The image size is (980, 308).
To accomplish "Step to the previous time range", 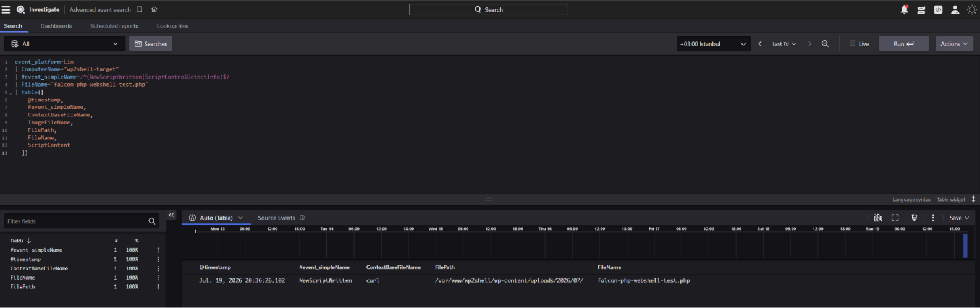I will pyautogui.click(x=760, y=44).
